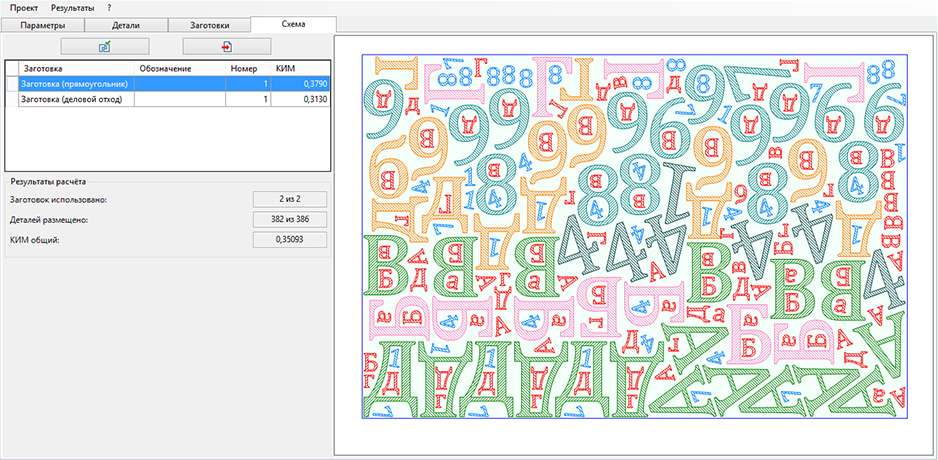The width and height of the screenshot is (938, 460).
Task: Click the export button with red arrow
Action: click(226, 46)
